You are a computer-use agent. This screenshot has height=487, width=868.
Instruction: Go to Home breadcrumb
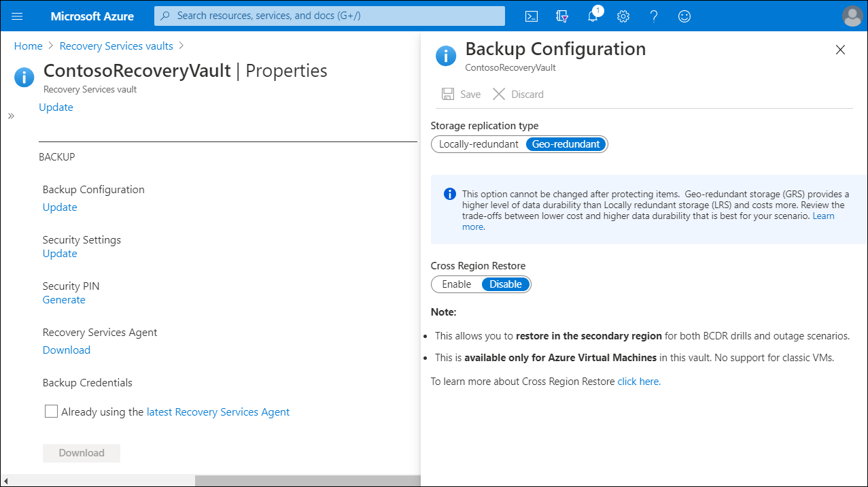tap(29, 46)
